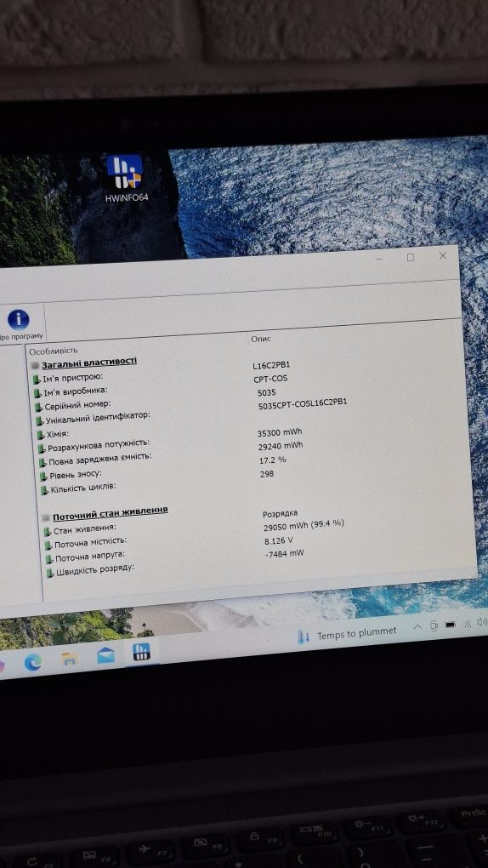This screenshot has width=488, height=868.
Task: Click the Опис column header
Action: coord(261,339)
